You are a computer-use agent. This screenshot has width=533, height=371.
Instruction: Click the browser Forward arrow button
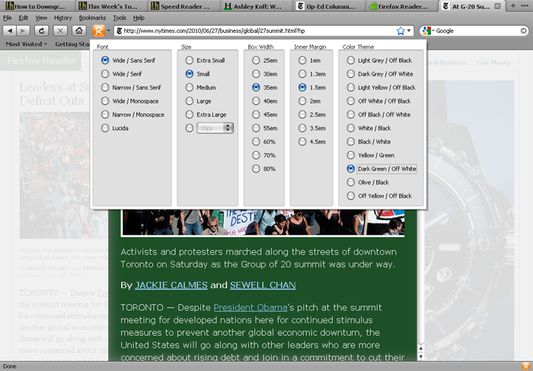coord(23,31)
